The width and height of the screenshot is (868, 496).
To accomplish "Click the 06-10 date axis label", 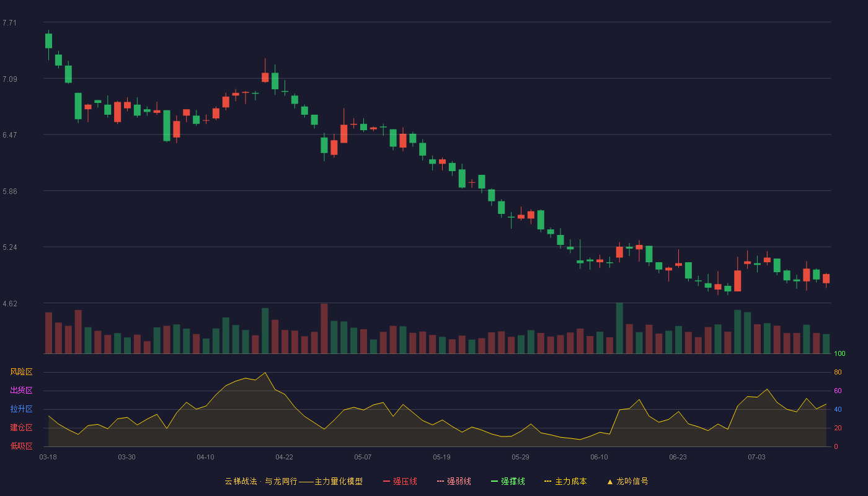I will 599,457.
